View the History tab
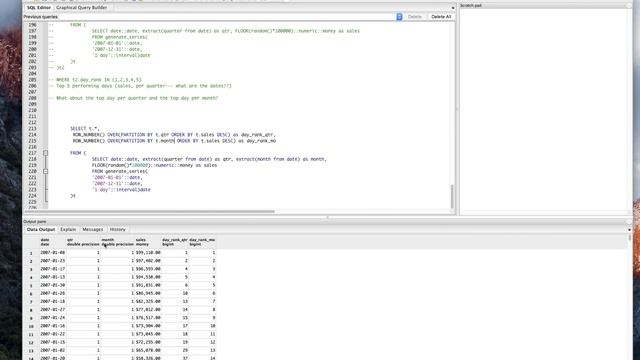The image size is (640, 360). [118, 230]
